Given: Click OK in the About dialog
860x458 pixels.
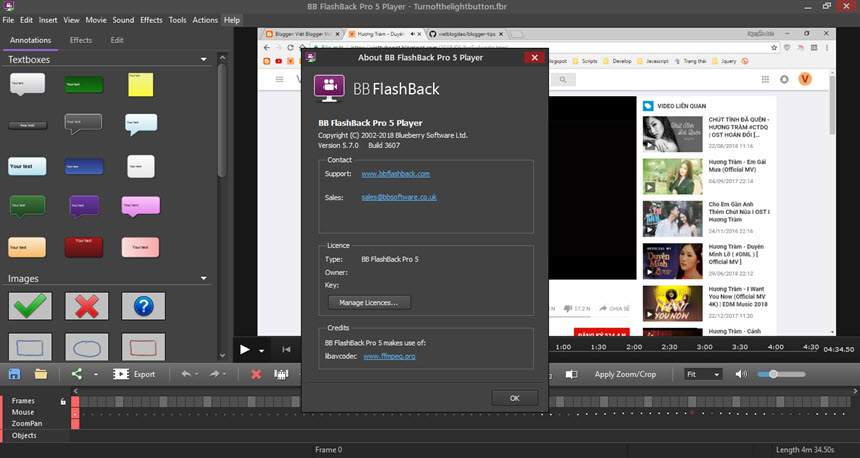Looking at the screenshot, I should click(514, 397).
